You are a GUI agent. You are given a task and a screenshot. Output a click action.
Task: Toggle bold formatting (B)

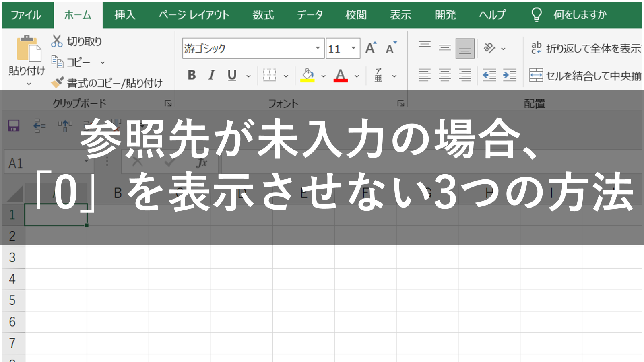(192, 75)
